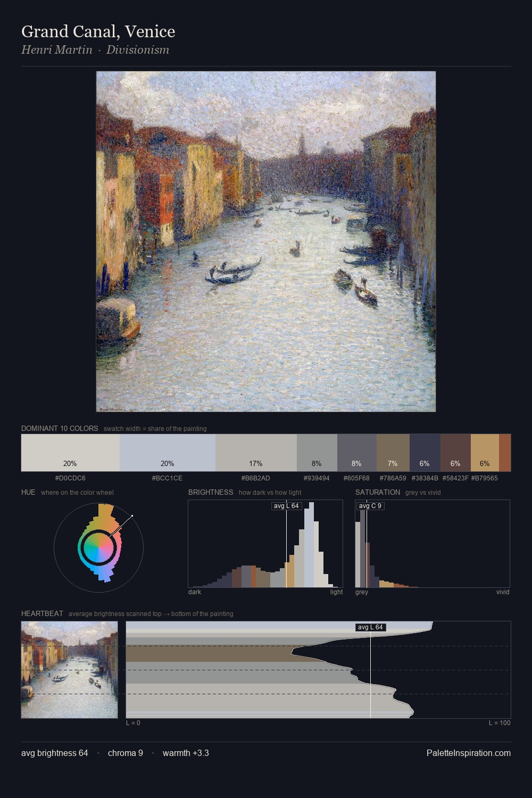This screenshot has width=532, height=798.
Task: Click the hex code '#38384B' text
Action: [x=425, y=478]
